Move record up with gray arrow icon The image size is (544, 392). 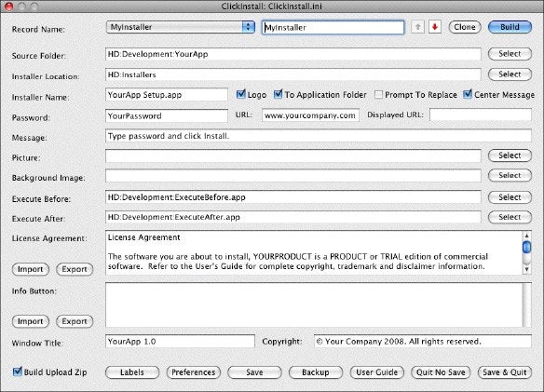417,27
